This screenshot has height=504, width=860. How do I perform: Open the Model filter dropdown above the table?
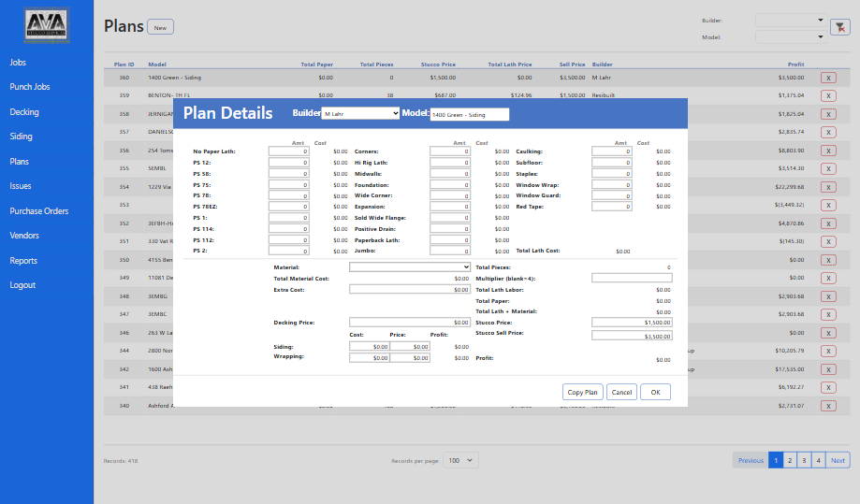(x=789, y=37)
